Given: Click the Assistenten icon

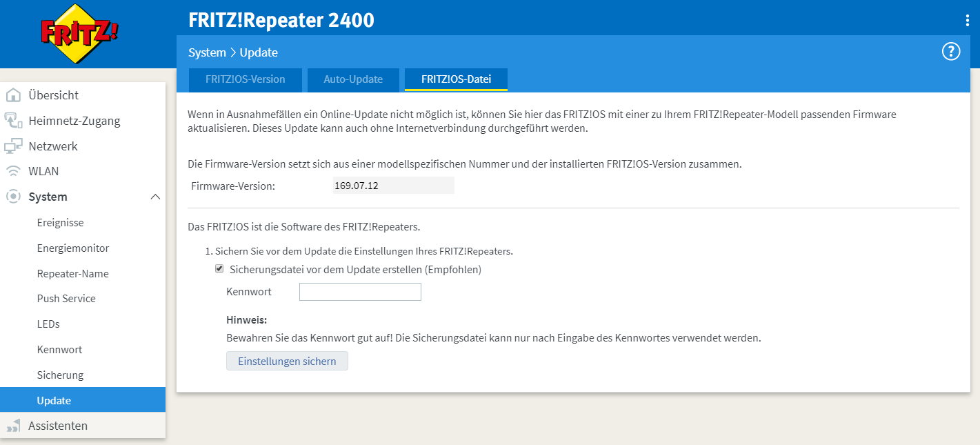Looking at the screenshot, I should (x=13, y=426).
